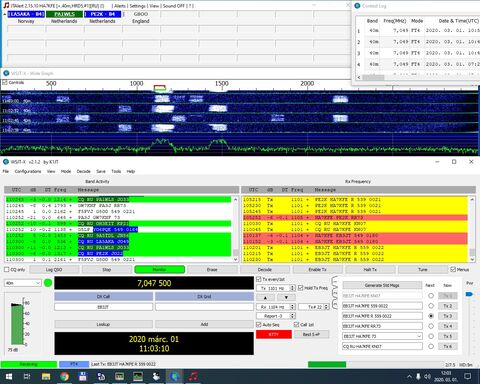Open JTAlert Settings menu
The height and width of the screenshot is (384, 480).
(137, 6)
